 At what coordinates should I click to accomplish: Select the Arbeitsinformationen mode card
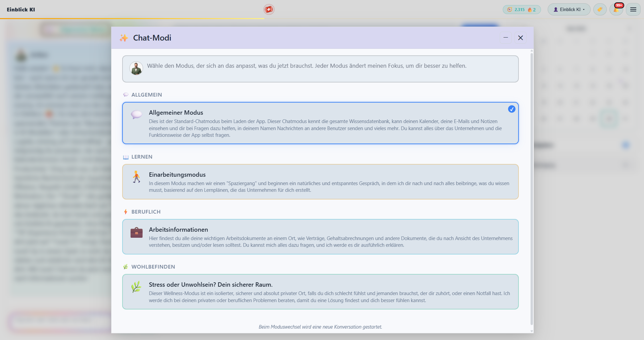coord(320,237)
